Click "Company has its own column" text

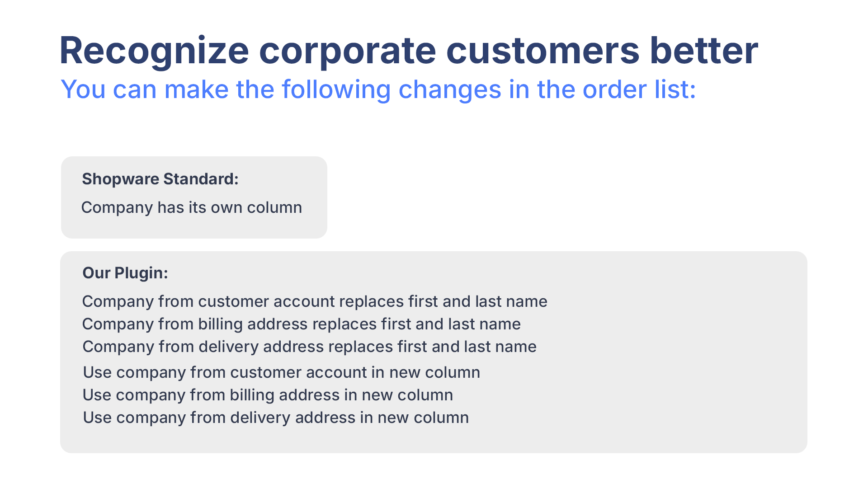[191, 207]
